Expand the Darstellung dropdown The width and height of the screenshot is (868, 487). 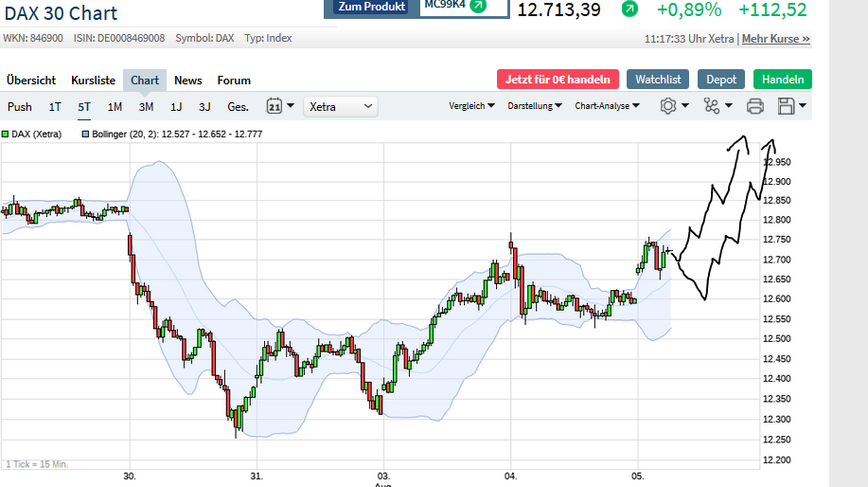(x=535, y=106)
